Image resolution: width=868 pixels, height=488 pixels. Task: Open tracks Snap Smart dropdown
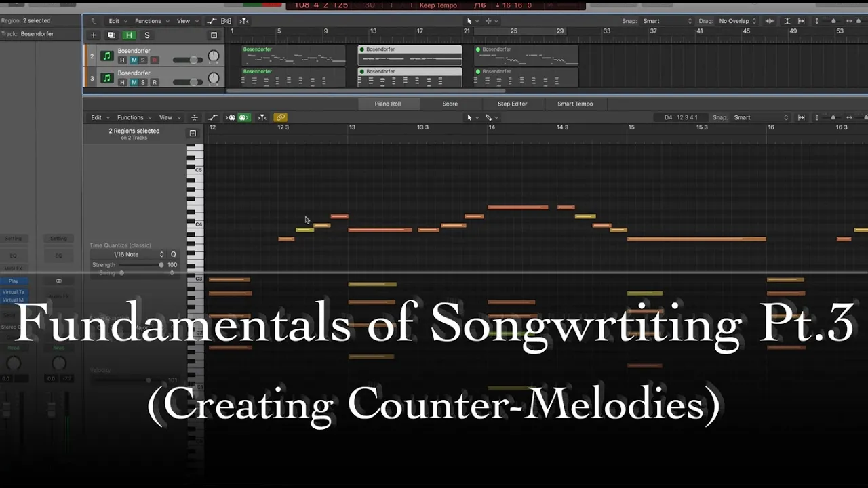667,21
